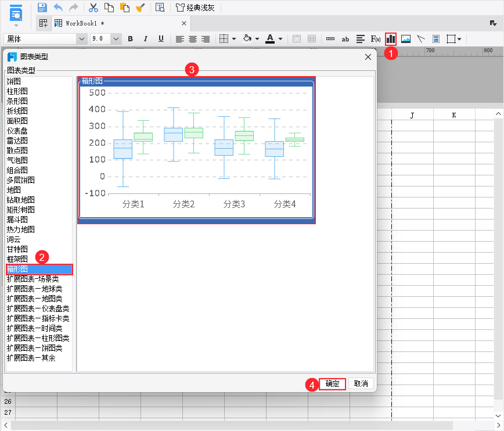504x431 pixels.
Task: Align text center
Action: (x=193, y=39)
